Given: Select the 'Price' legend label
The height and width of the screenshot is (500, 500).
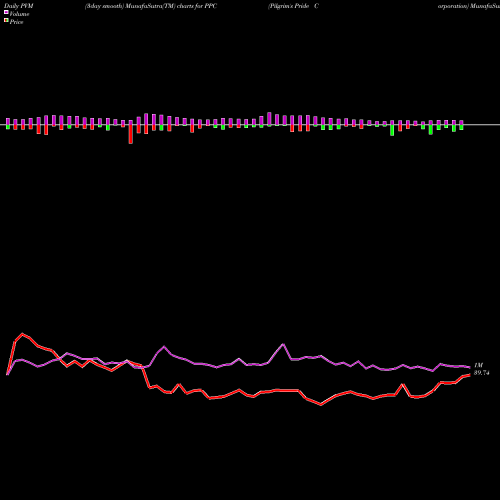Looking at the screenshot, I should (16, 22).
